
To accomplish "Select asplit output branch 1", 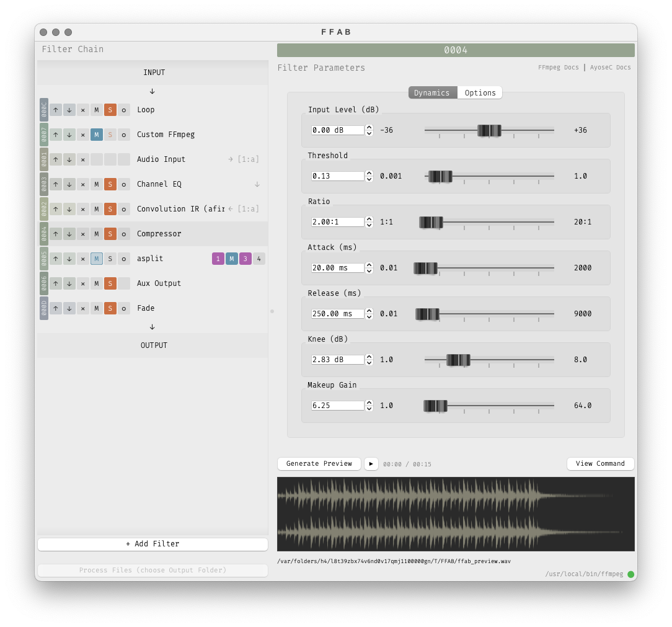I will [218, 259].
